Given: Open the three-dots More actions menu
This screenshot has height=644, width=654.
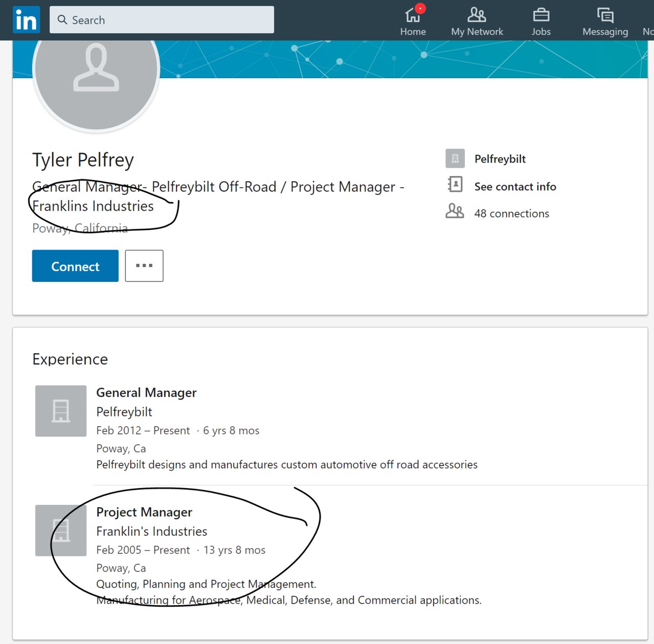Looking at the screenshot, I should coord(144,266).
